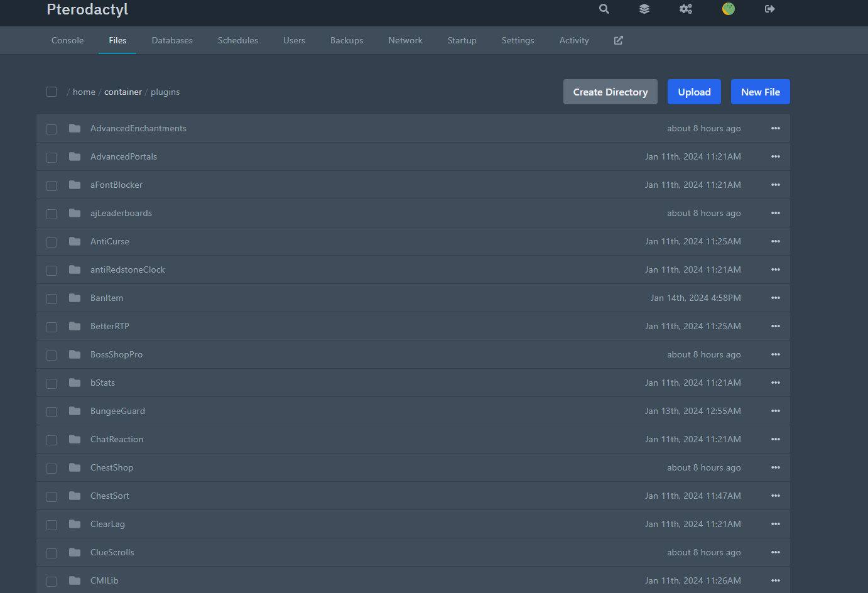
Task: Open options menu for ajLeaderboards row
Action: (x=776, y=213)
